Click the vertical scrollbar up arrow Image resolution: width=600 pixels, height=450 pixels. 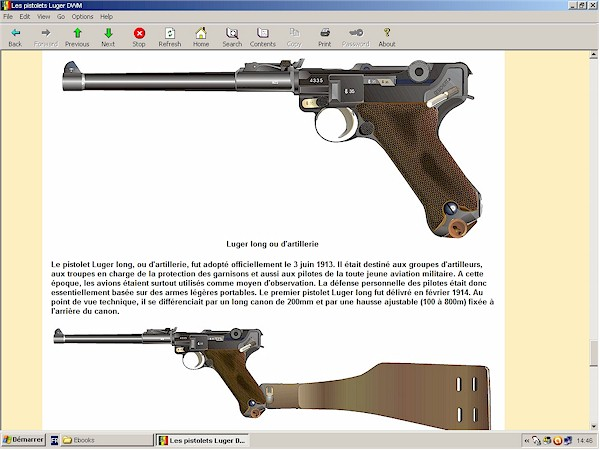click(593, 55)
